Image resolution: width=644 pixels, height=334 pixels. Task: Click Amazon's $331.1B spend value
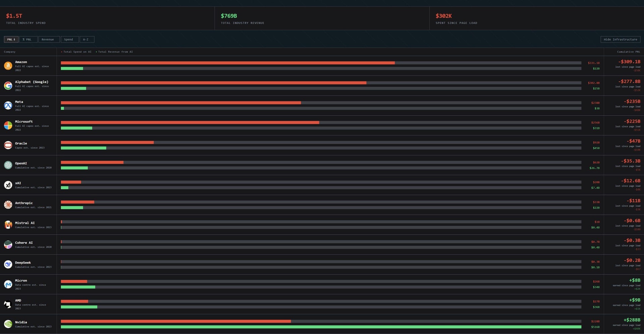[594, 63]
